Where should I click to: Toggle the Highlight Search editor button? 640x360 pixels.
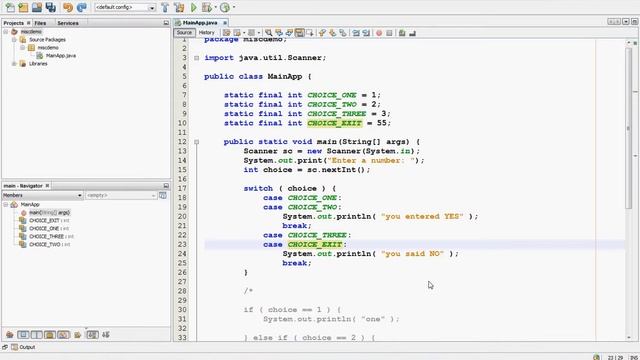coord(300,33)
